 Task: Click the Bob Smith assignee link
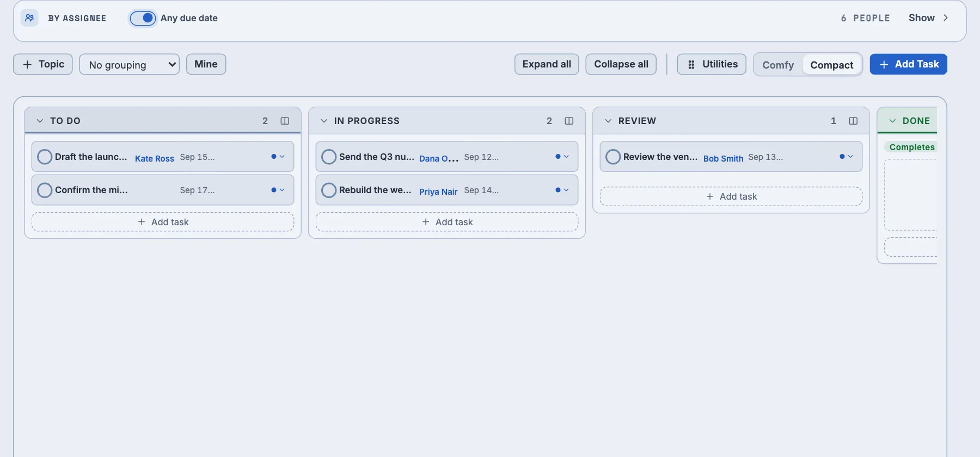(723, 158)
